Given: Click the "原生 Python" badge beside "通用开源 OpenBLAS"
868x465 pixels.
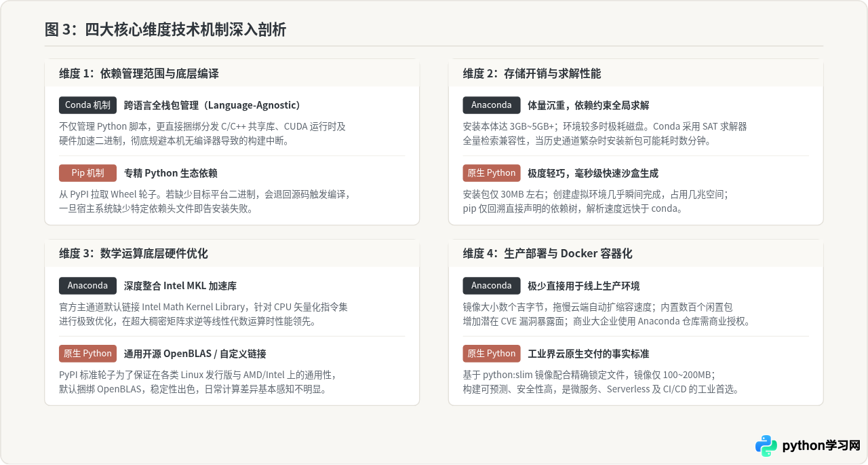Looking at the screenshot, I should coord(88,354).
